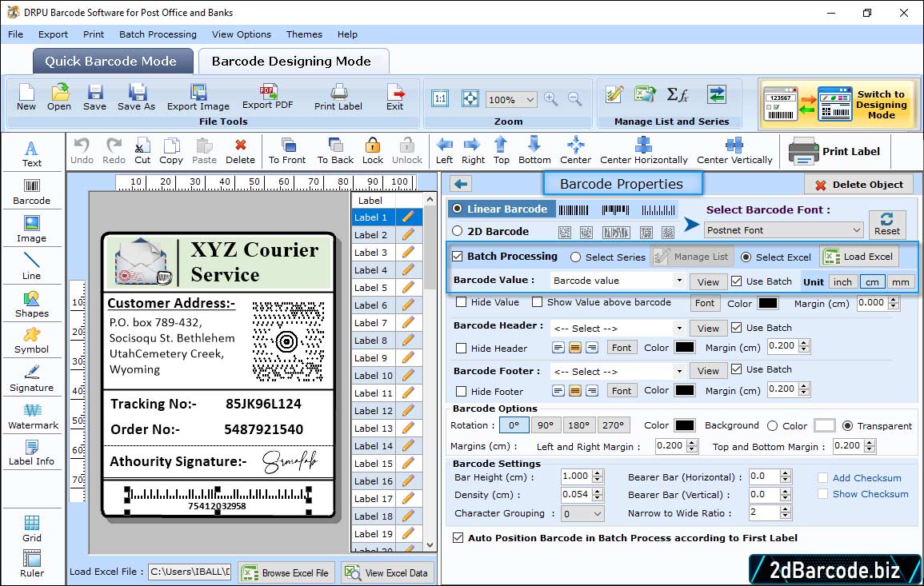This screenshot has height=586, width=924.
Task: Choose the Select Series option
Action: [x=576, y=257]
